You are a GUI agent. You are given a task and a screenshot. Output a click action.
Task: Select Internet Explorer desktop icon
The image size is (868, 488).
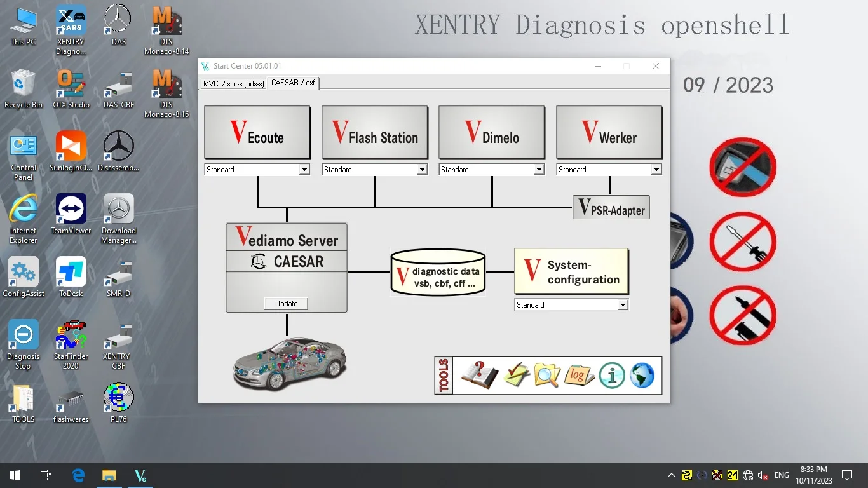pos(24,219)
